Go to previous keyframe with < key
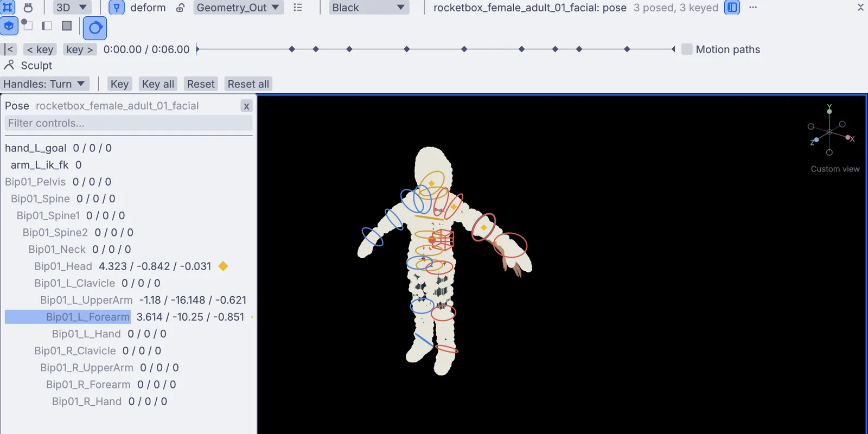The height and width of the screenshot is (434, 868). pyautogui.click(x=40, y=49)
